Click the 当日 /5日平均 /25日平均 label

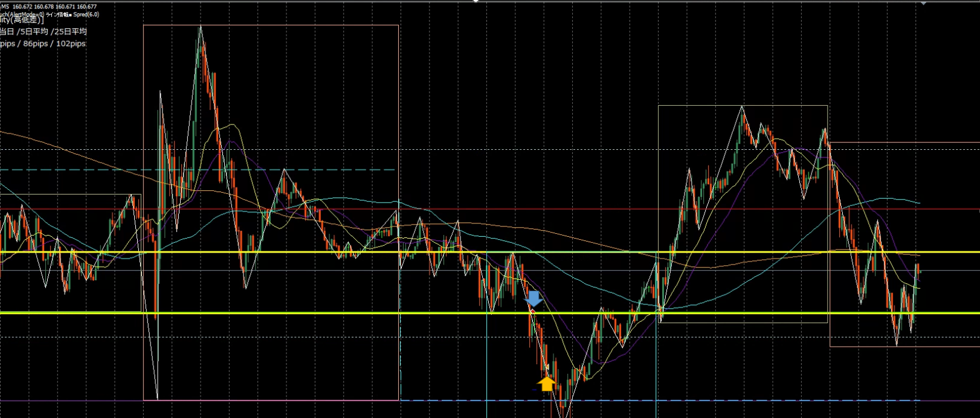[x=44, y=31]
